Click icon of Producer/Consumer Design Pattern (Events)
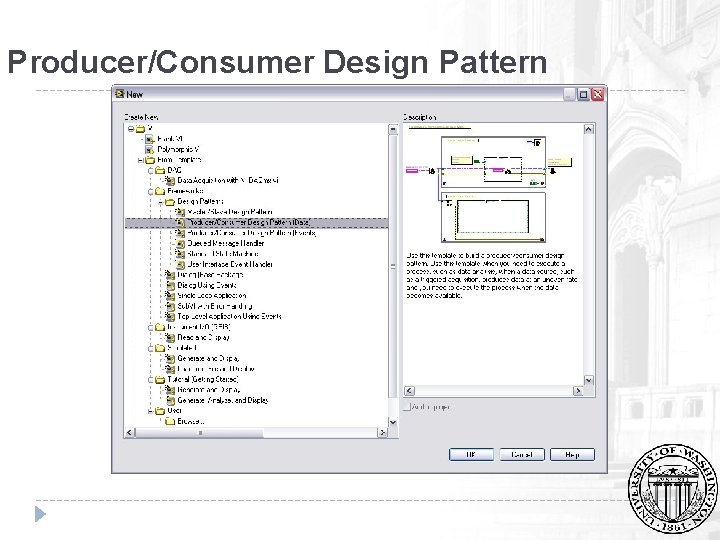 pyautogui.click(x=180, y=233)
